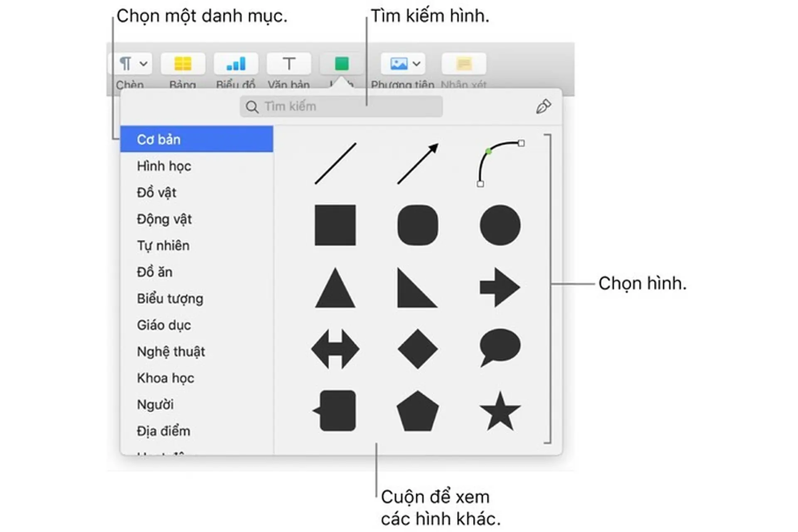Choose the Biểu tượng category

point(197,298)
